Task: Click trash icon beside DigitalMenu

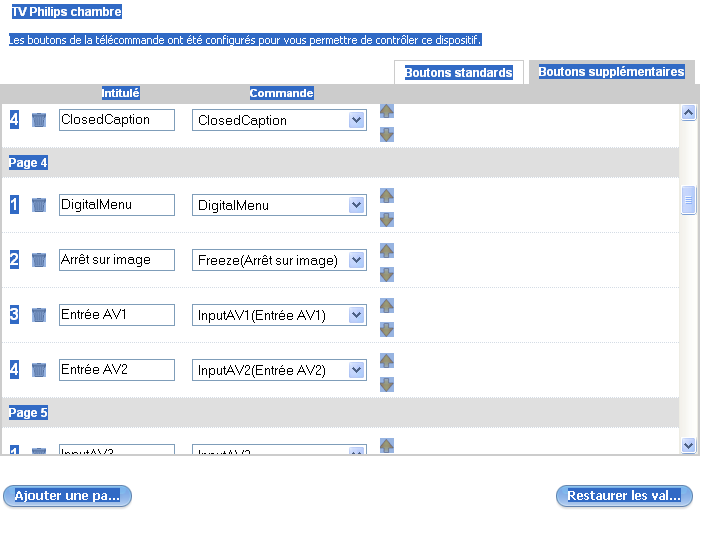Action: tap(39, 205)
